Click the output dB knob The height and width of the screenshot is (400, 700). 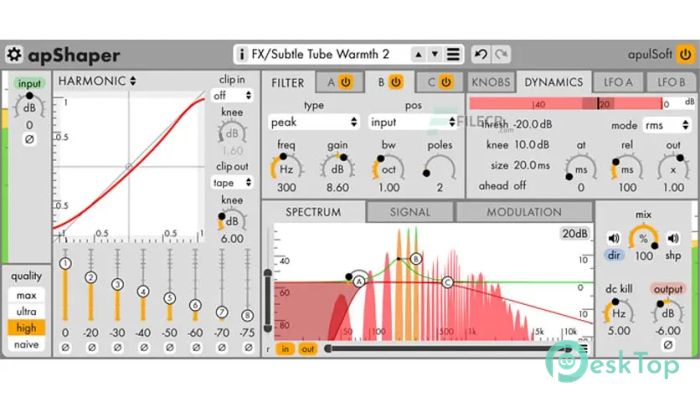(667, 312)
